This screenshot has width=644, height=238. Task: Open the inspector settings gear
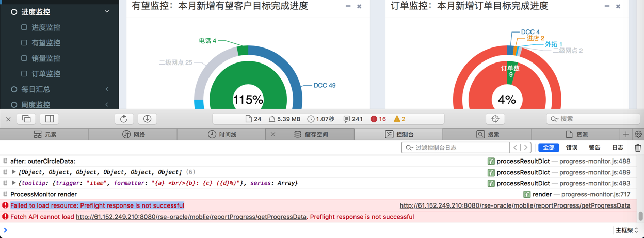(x=638, y=134)
